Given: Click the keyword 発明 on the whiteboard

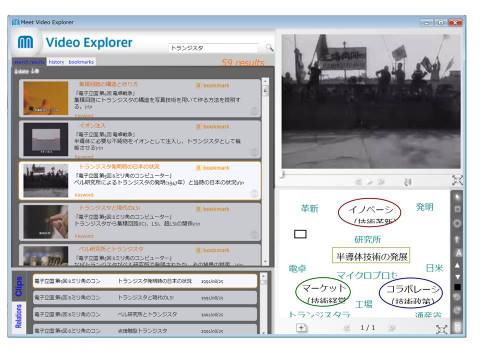Looking at the screenshot, I should tap(425, 207).
